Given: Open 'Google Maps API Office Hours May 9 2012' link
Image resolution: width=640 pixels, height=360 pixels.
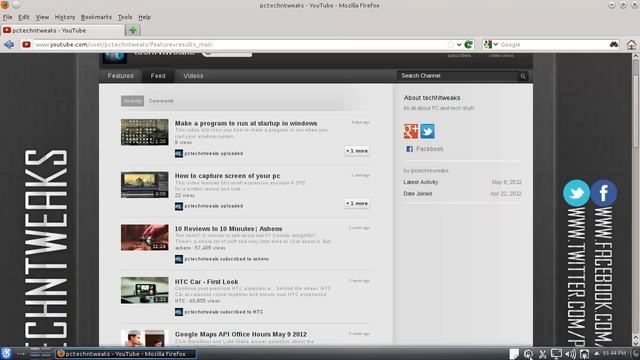Looking at the screenshot, I should click(x=240, y=334).
